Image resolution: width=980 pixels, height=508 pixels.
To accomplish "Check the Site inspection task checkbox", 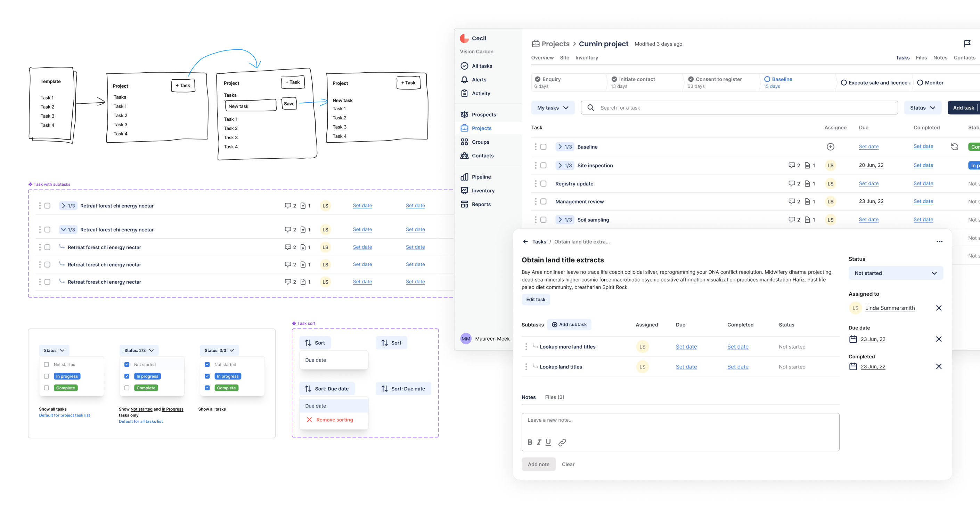I will click(x=543, y=165).
